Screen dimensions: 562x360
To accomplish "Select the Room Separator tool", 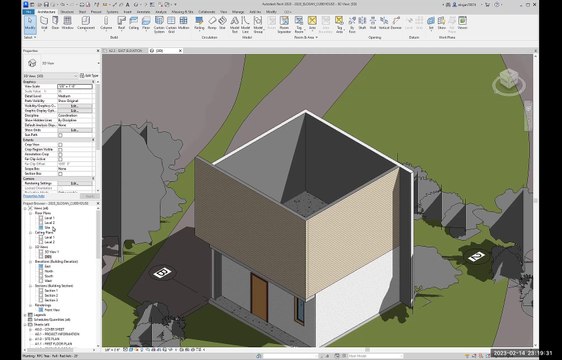I will pyautogui.click(x=284, y=24).
